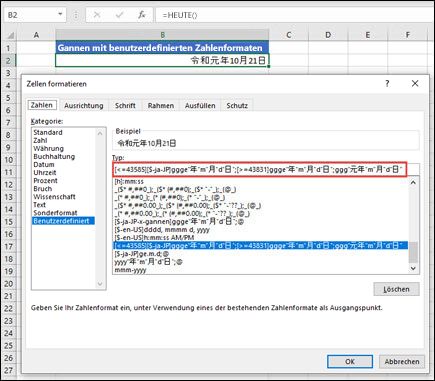
Task: Click category list scroll up arrow
Action: coord(100,133)
